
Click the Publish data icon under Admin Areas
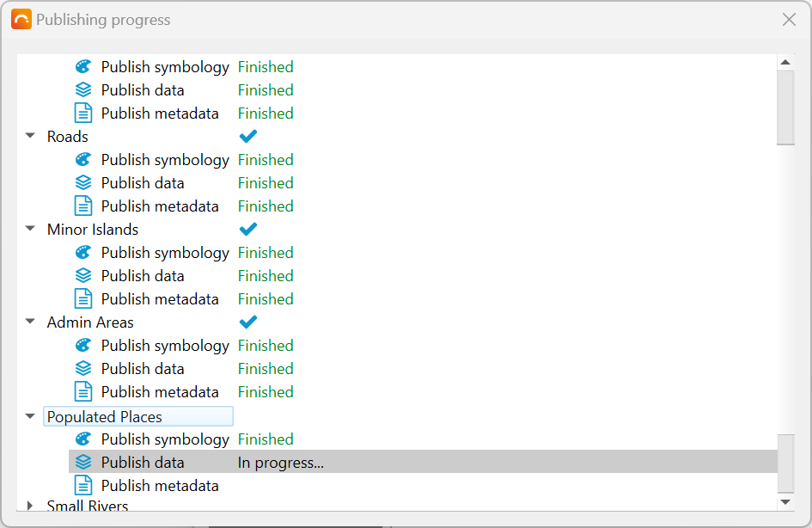tap(82, 368)
